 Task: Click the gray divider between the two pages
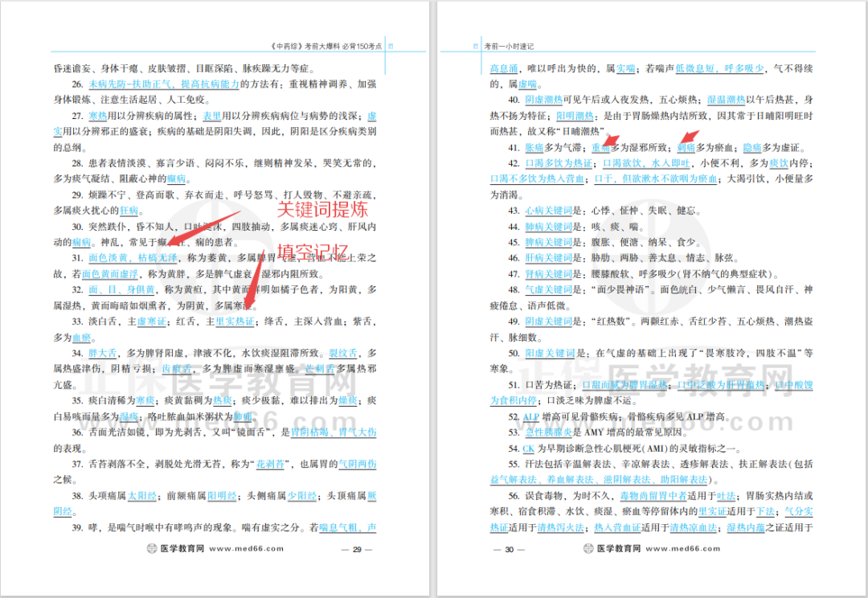(435, 297)
